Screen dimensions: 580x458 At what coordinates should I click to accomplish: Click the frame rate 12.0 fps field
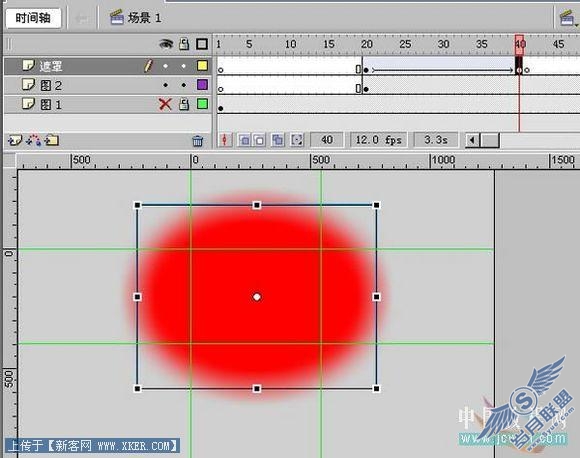pyautogui.click(x=378, y=140)
